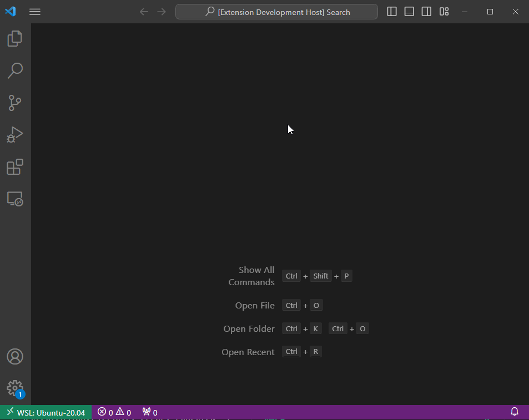Open notifications bell in status bar
Screen dimensions: 529x420
click(515, 412)
